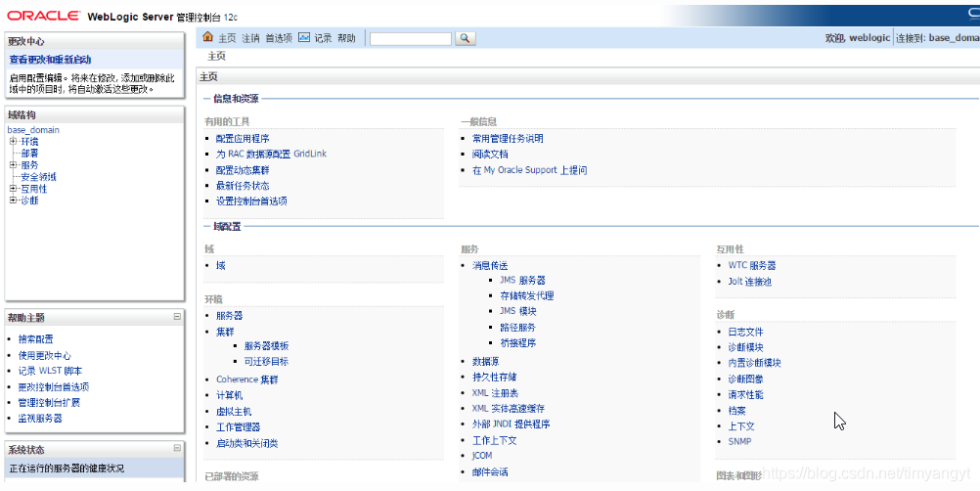Open JMS 模块 link
Viewport: 980px width, 491px height.
pyautogui.click(x=518, y=311)
